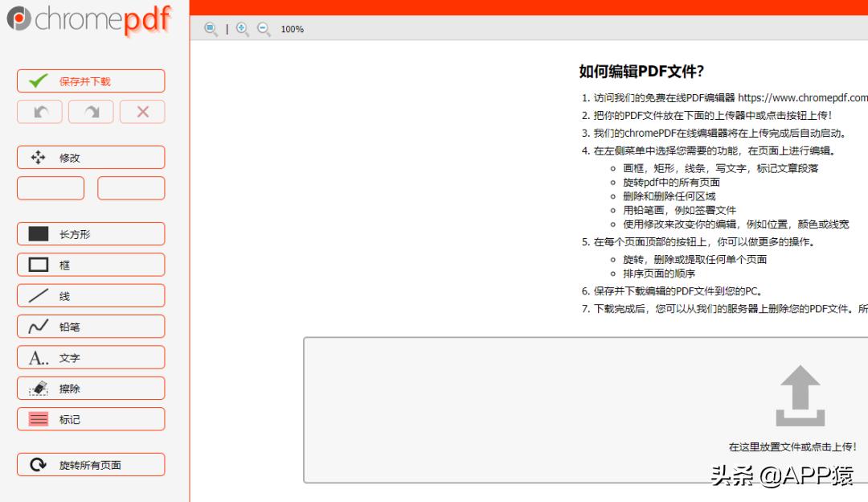
Task: Zoom in with the magnifier plus icon
Action: coord(241,29)
